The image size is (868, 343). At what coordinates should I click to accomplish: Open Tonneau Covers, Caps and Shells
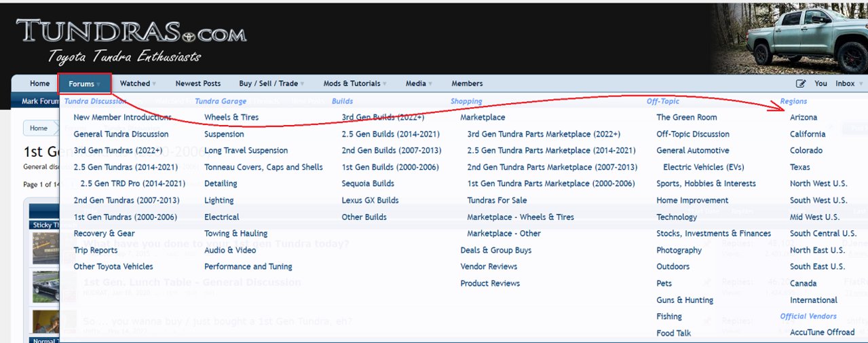pyautogui.click(x=263, y=167)
